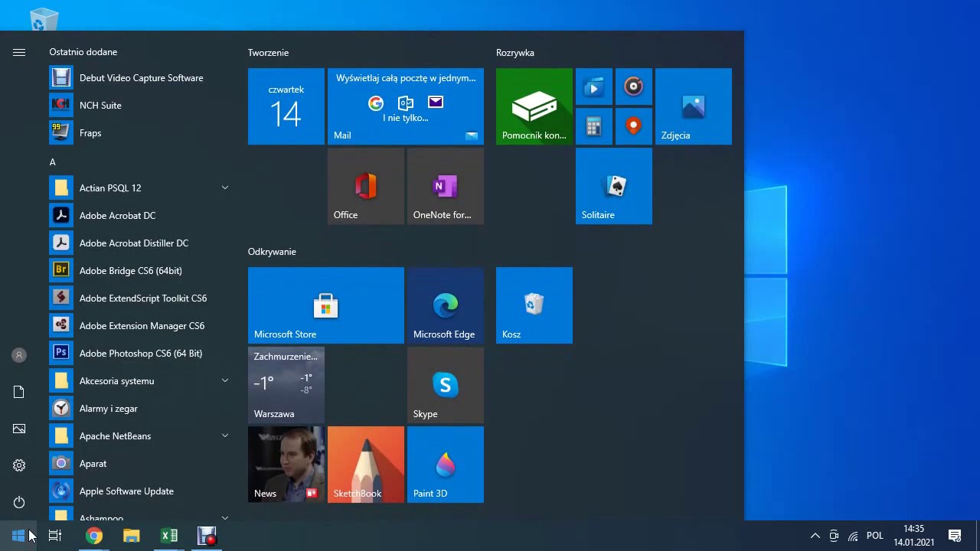Launch Adobe Extension Manager CS6
Viewport: 980px width, 551px height.
click(141, 326)
